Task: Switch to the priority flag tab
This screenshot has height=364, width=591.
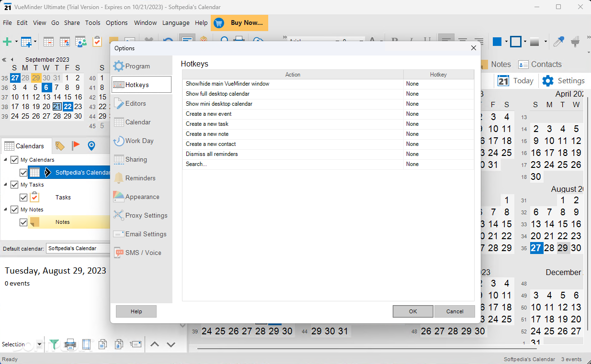Action: pyautogui.click(x=76, y=146)
